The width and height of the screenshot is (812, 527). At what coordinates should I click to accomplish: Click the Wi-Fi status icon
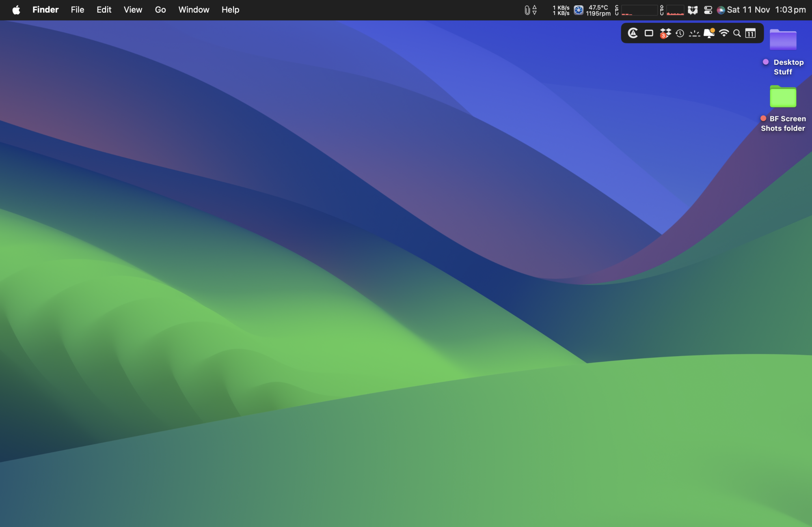pos(723,33)
